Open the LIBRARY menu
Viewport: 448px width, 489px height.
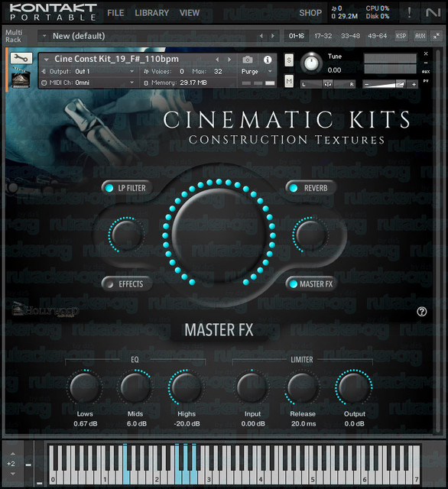coord(152,13)
